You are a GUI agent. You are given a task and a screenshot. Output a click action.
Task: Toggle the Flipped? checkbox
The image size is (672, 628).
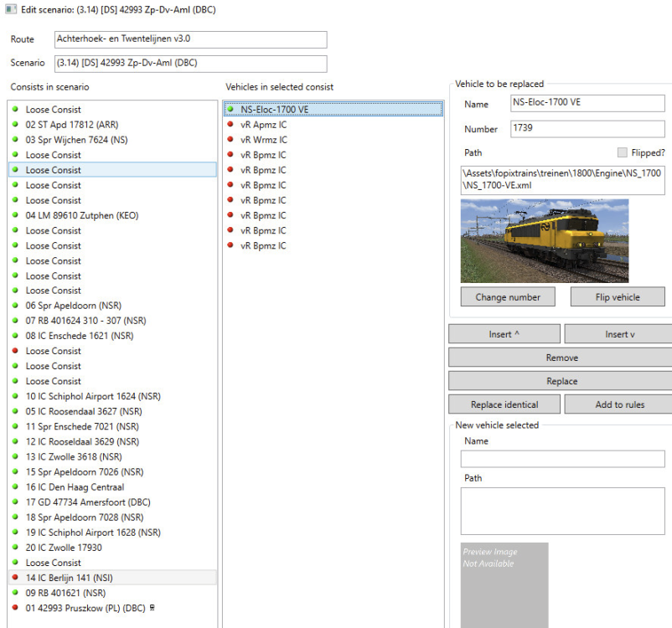tap(621, 152)
